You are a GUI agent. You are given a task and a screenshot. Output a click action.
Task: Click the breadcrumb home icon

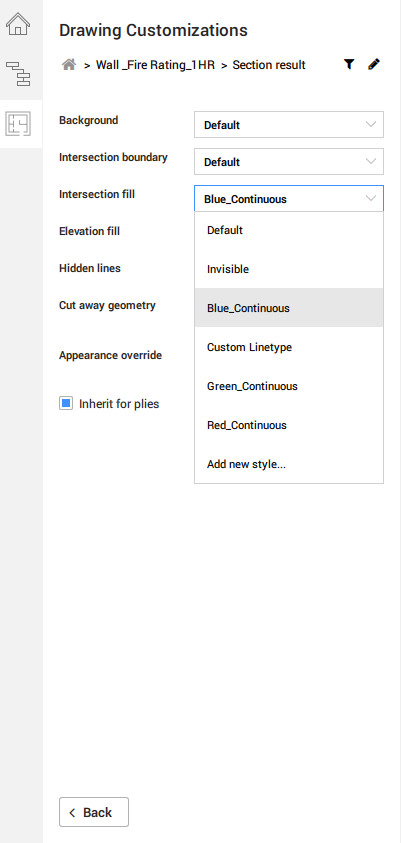pos(69,65)
